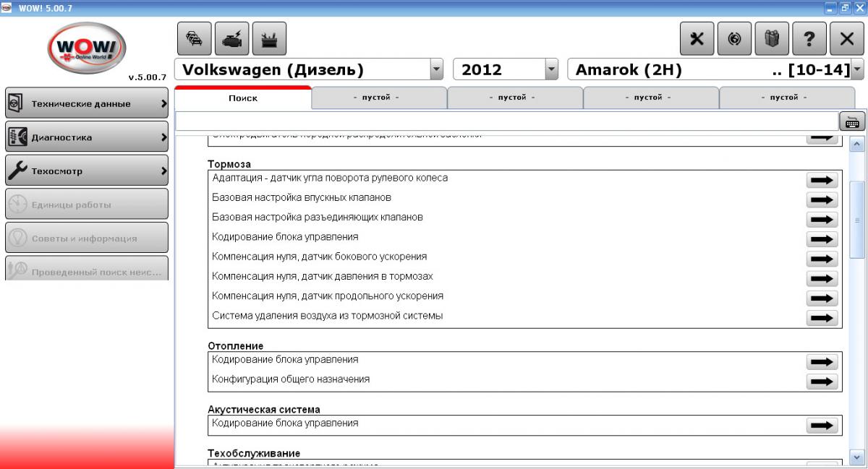Screen dimensions: 868x469
Task: Arrow for датчик бокового ускорения
Action: point(822,259)
